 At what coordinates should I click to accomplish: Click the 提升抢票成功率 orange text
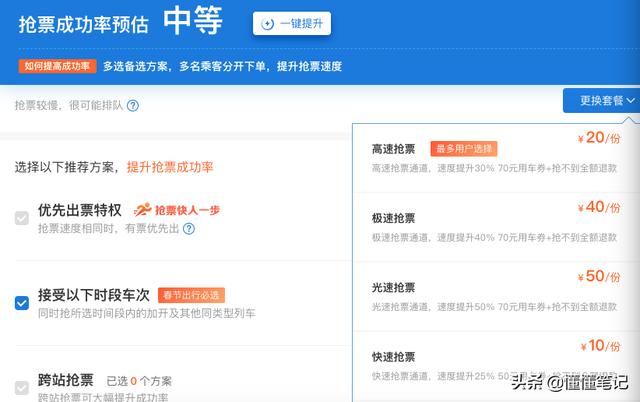click(x=170, y=167)
